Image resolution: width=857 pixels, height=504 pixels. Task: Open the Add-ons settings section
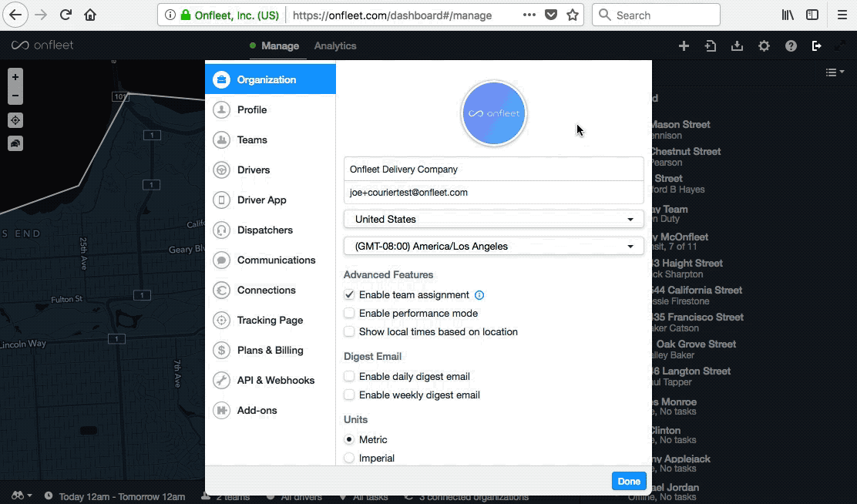(x=271, y=411)
